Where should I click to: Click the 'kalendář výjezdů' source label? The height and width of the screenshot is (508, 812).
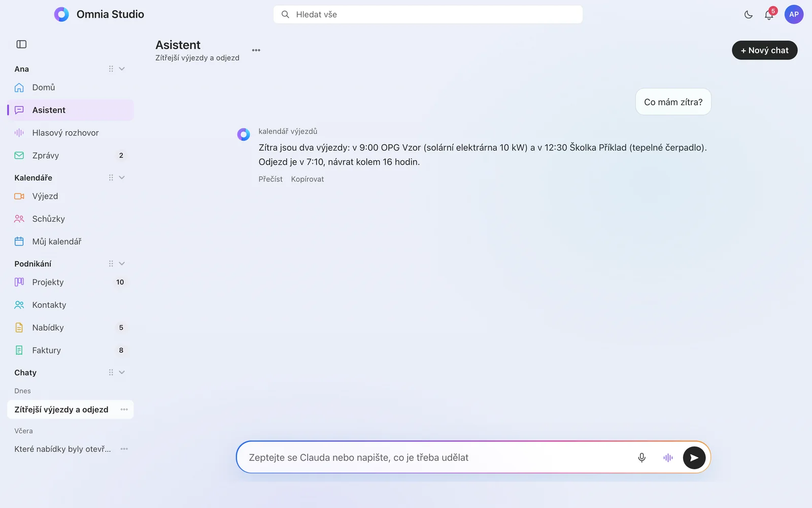pyautogui.click(x=288, y=132)
